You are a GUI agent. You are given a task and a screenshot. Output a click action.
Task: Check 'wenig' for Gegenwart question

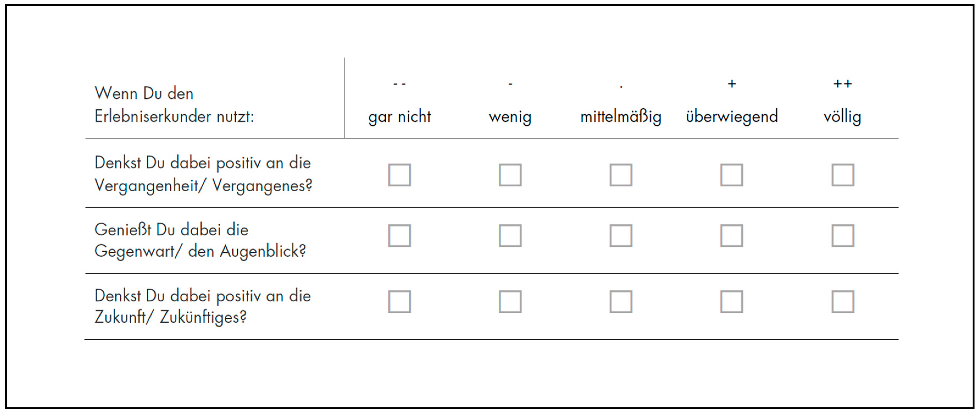[510, 236]
